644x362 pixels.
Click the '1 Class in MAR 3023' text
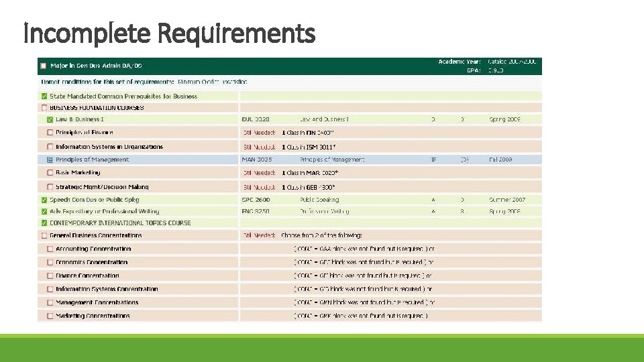[310, 173]
